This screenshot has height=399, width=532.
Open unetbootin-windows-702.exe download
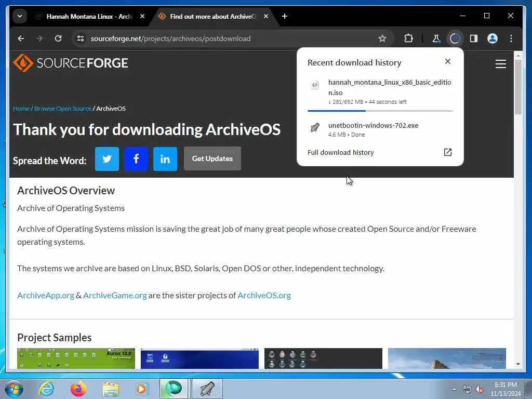[x=380, y=129]
